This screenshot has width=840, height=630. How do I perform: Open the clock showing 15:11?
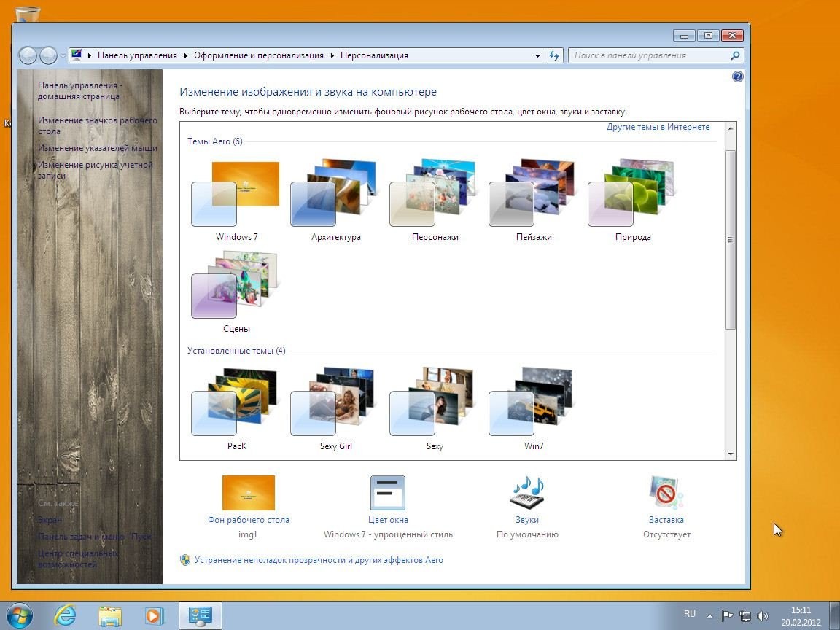(801, 616)
